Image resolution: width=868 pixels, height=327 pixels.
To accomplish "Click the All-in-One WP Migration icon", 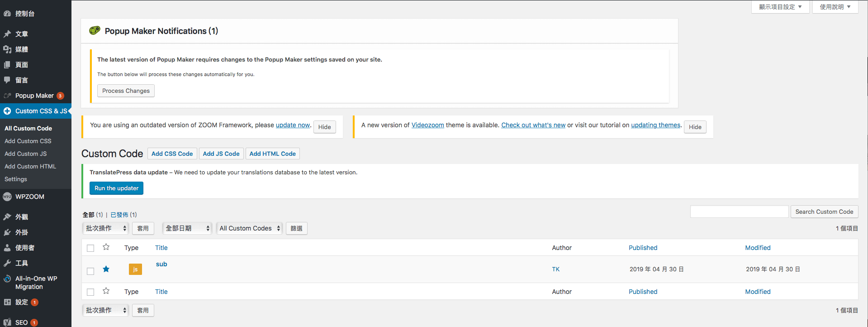I will click(7, 279).
